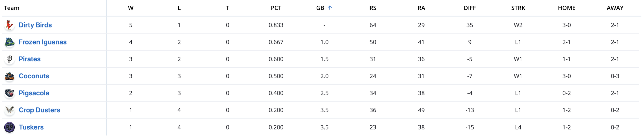
Task: Click the Tuskers purple logo
Action: (10, 127)
